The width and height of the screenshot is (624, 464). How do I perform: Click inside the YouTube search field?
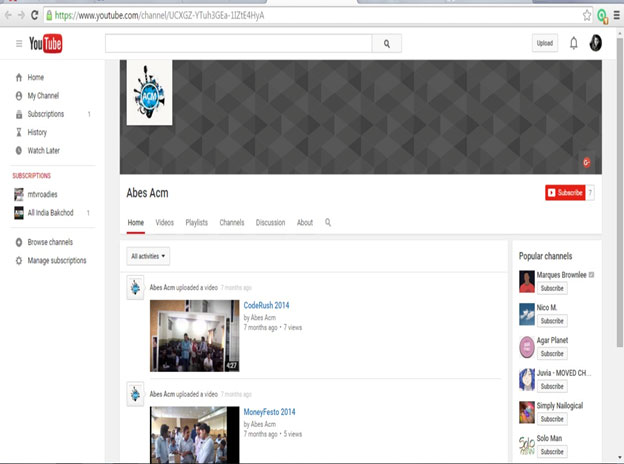pos(238,44)
